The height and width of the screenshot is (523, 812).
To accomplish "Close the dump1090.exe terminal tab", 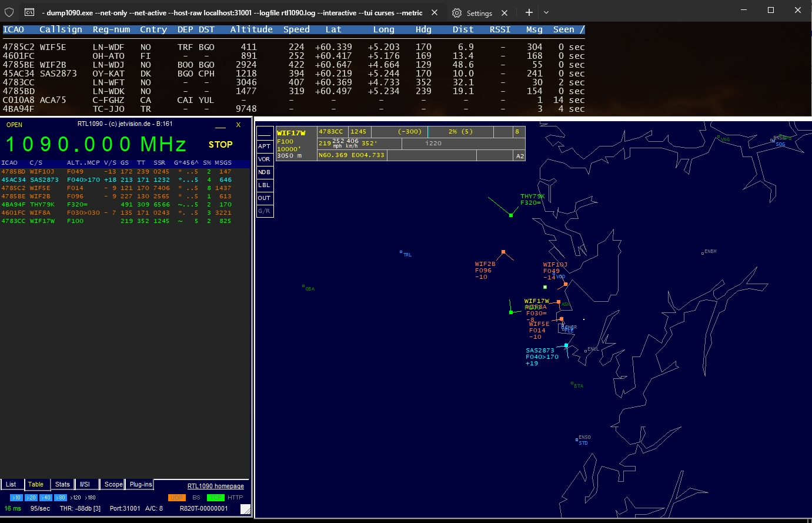I will click(x=434, y=12).
